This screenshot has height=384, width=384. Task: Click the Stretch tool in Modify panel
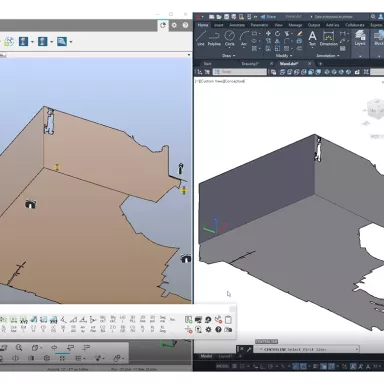(x=268, y=48)
